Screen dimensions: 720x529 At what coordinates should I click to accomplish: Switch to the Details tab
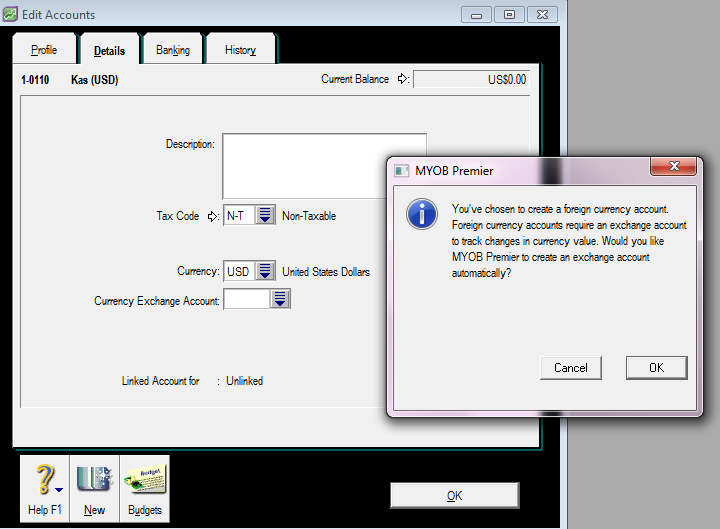[109, 50]
